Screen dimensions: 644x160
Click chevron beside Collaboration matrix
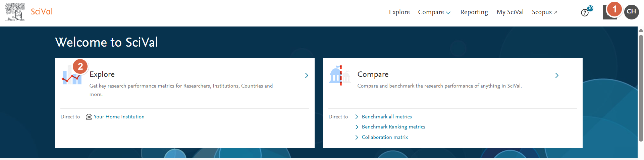[357, 137]
